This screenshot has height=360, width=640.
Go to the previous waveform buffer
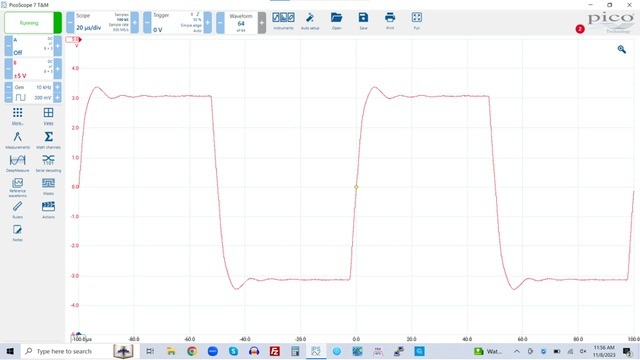[x=220, y=22]
